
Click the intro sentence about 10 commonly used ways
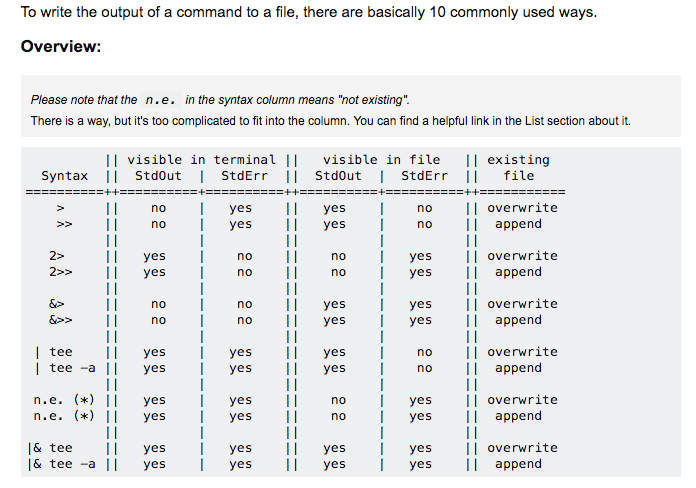click(308, 12)
